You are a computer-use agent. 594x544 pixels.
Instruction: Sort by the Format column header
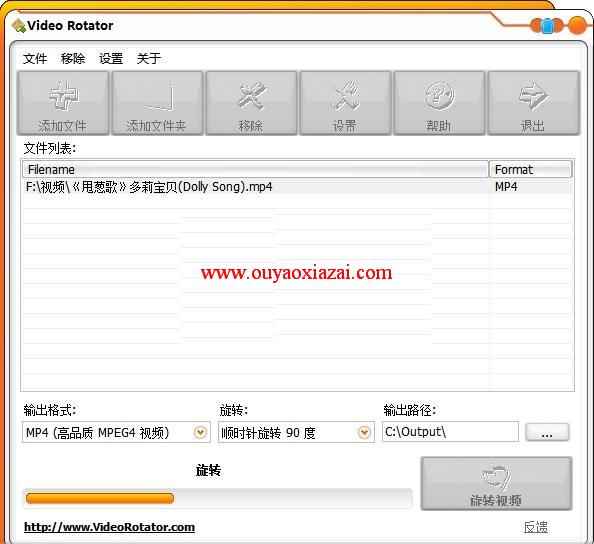pyautogui.click(x=531, y=169)
